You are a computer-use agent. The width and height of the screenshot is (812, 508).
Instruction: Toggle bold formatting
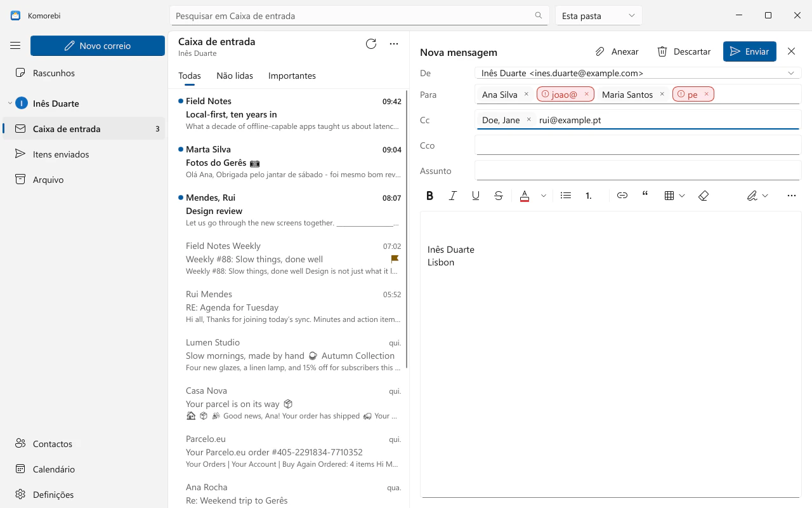[x=430, y=196]
